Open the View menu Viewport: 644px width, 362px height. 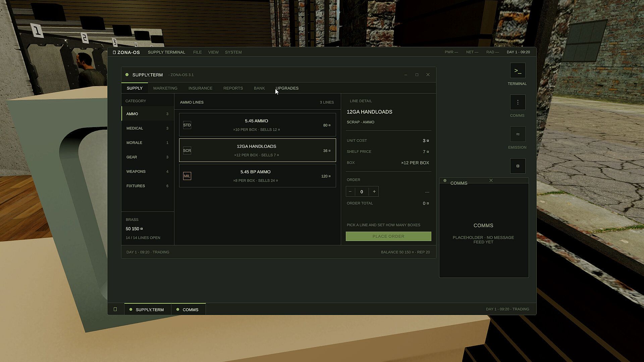(213, 52)
